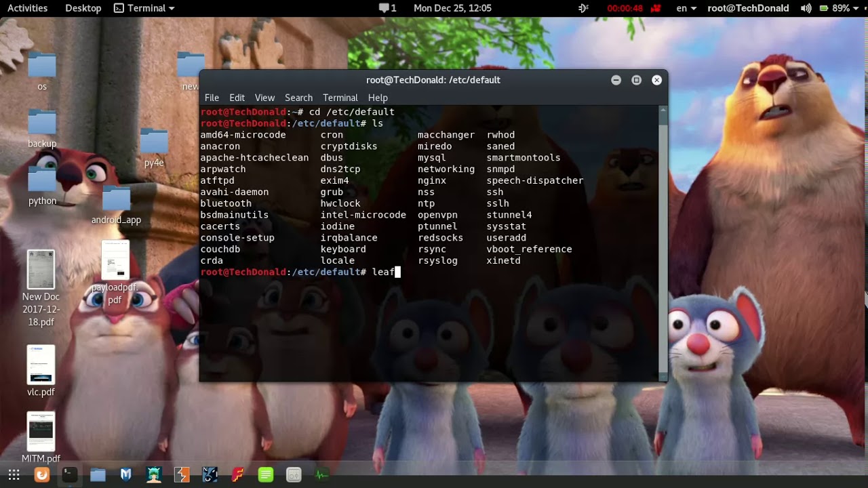This screenshot has height=488, width=868.
Task: Click the recording timer 00:00:48
Action: click(625, 9)
